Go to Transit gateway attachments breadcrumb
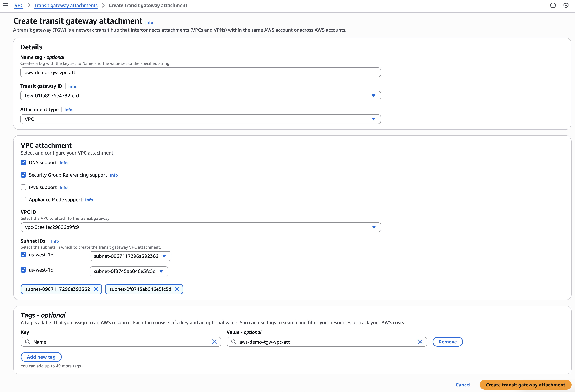Viewport: 575px width, 392px height. [x=66, y=6]
